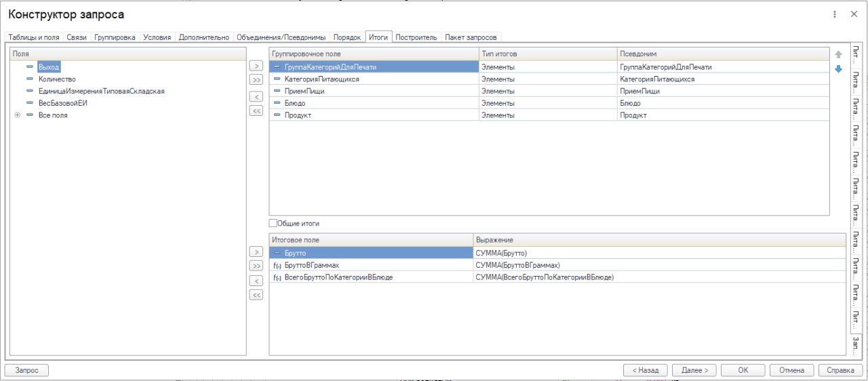Select the vertical Зап... query tab on right
The width and height of the screenshot is (868, 381).
pos(856,343)
